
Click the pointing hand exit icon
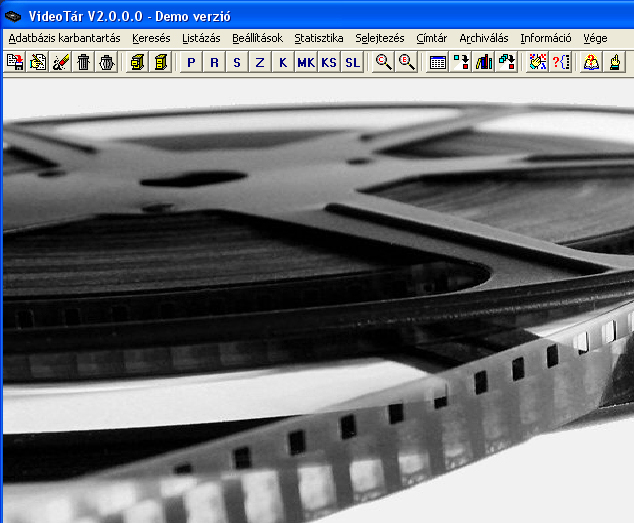coord(615,62)
